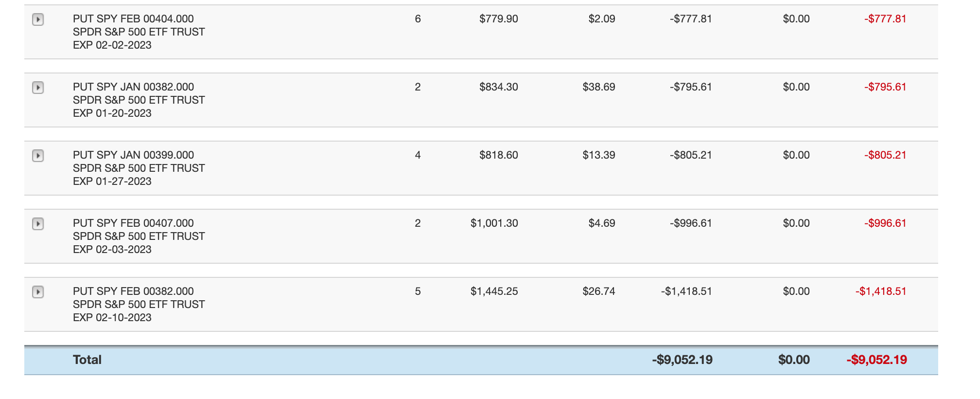The image size is (980, 399).
Task: Click the PUT SPY FEB 00404.000 option name
Action: click(x=133, y=19)
